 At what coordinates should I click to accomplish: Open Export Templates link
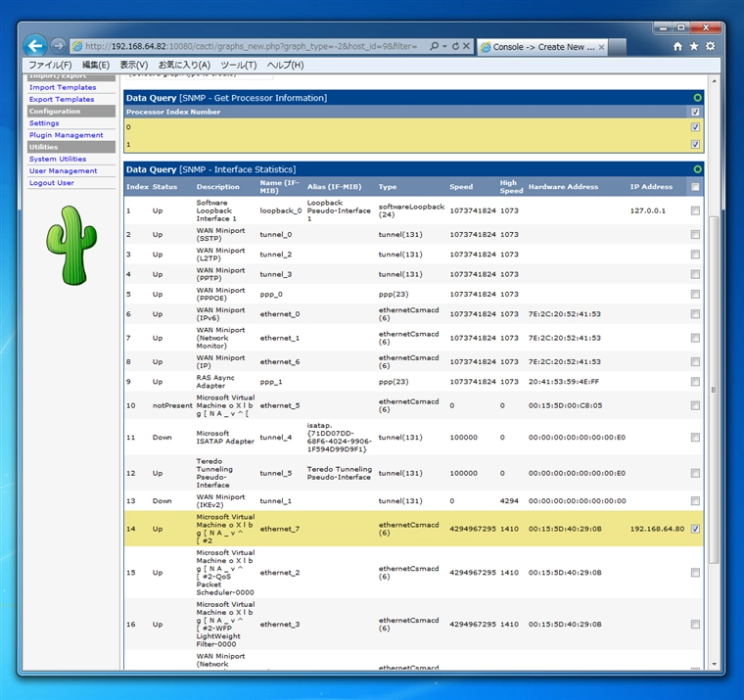[62, 99]
